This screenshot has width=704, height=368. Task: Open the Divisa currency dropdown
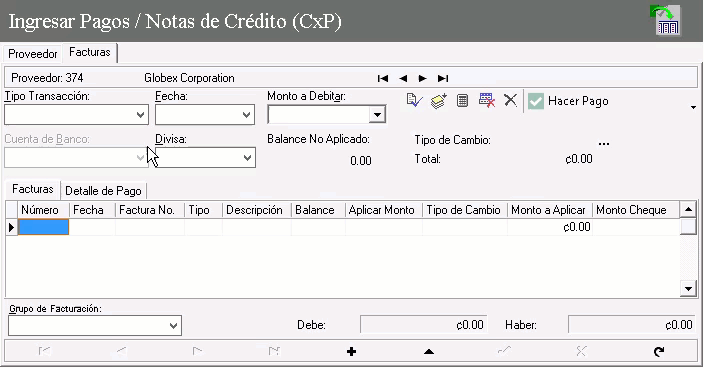pos(247,158)
